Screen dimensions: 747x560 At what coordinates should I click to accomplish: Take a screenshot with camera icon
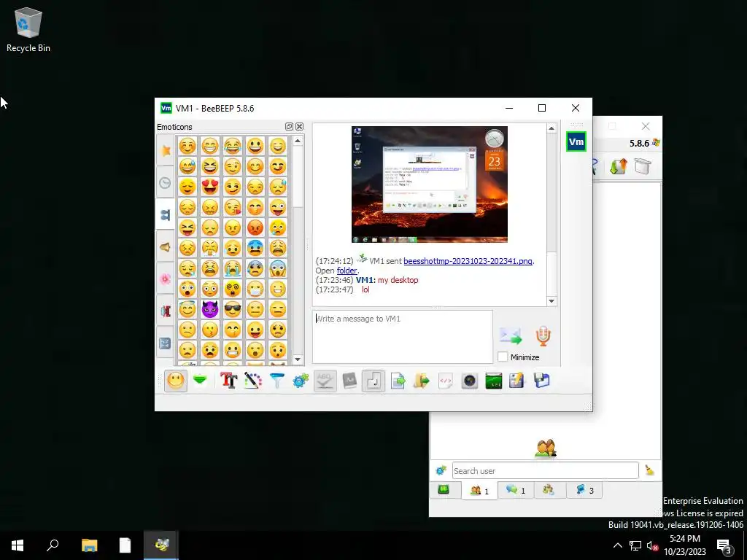[x=470, y=381]
